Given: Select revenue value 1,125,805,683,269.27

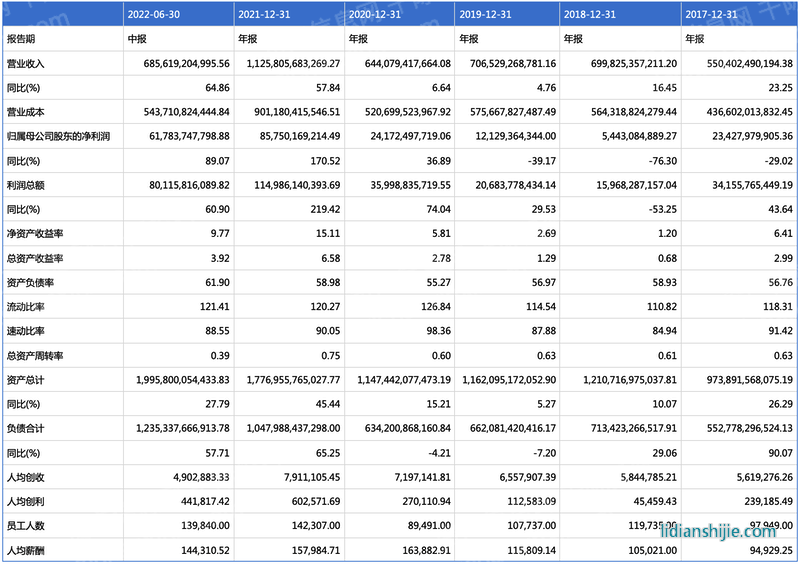Looking at the screenshot, I should click(x=293, y=63).
